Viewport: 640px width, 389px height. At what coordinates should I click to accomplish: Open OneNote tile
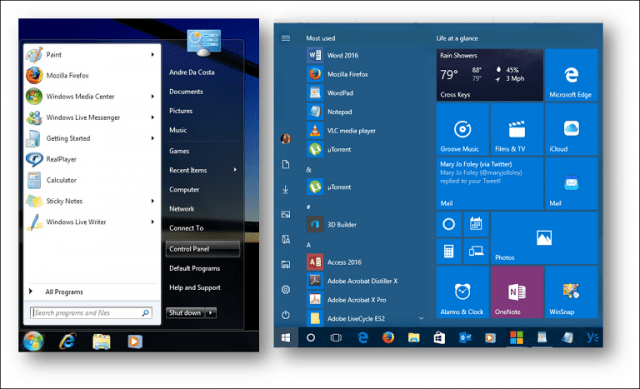tap(517, 292)
